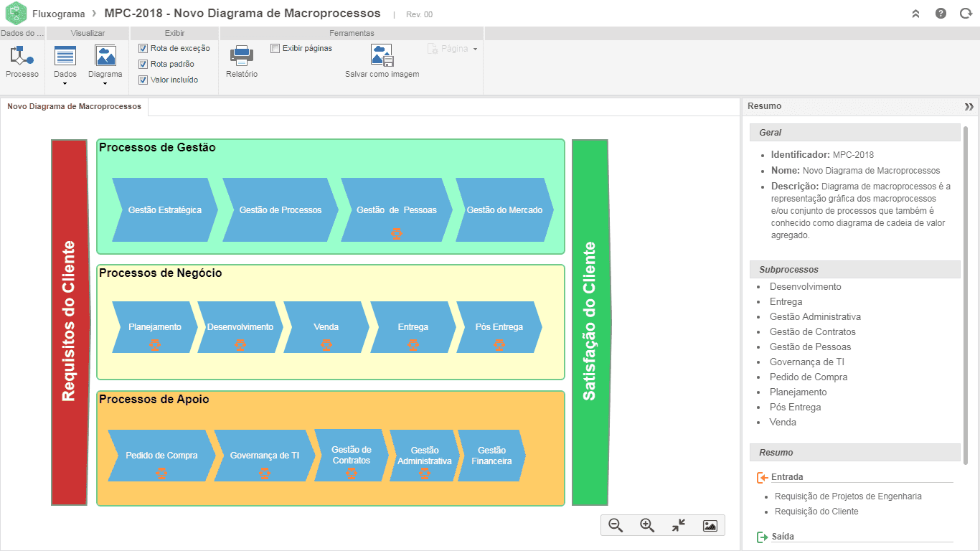Viewport: 980px width, 551px height.
Task: Click the refresh icon at top right
Action: pos(966,14)
